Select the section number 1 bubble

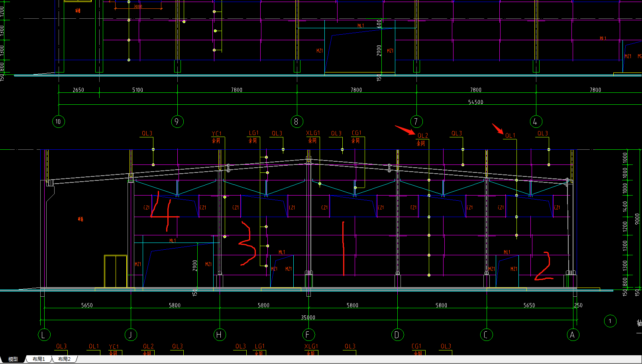pyautogui.click(x=610, y=321)
